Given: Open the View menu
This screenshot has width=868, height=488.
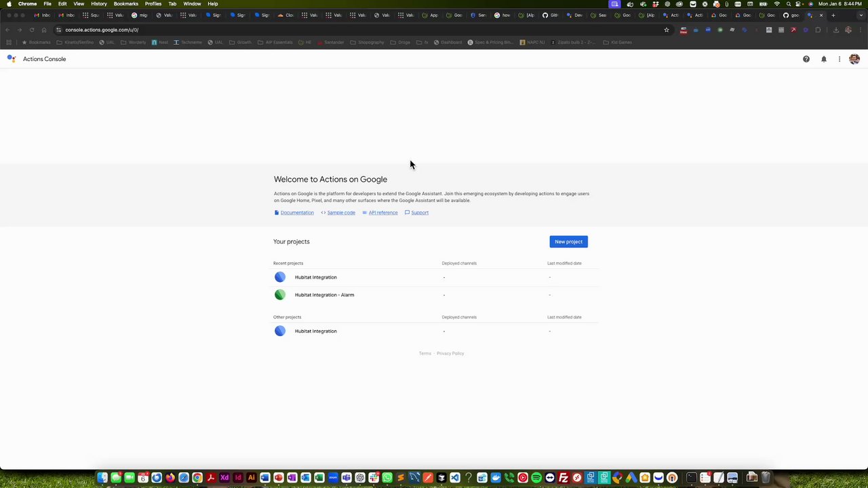Looking at the screenshot, I should (x=79, y=4).
